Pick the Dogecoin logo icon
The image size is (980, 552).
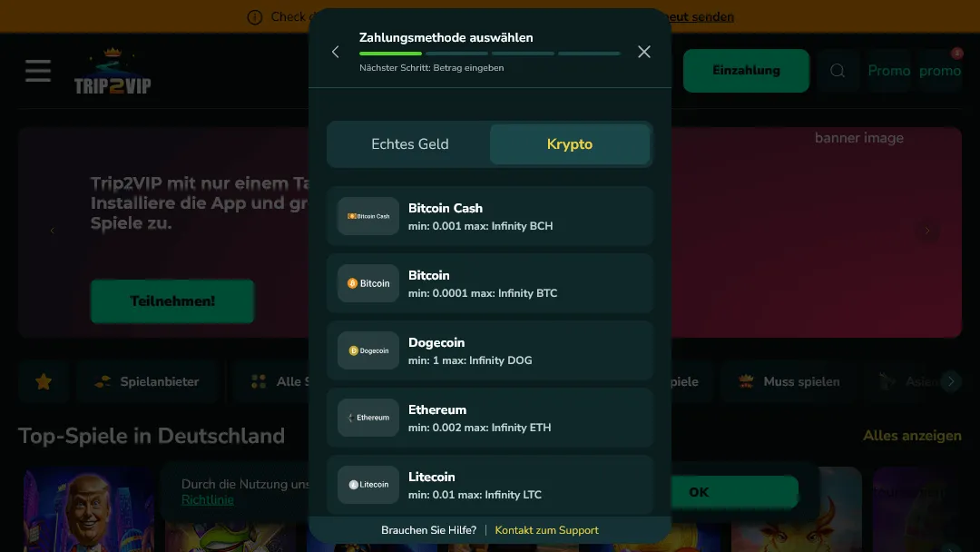click(x=368, y=350)
